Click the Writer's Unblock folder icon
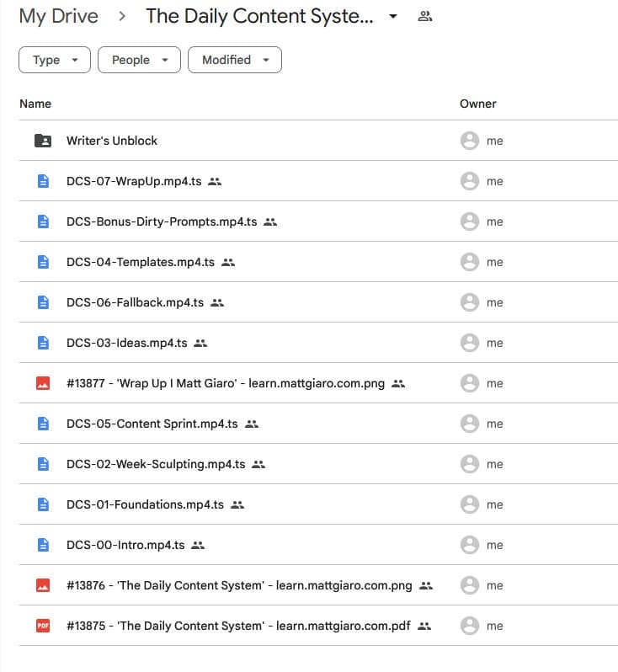Image resolution: width=618 pixels, height=672 pixels. coord(43,141)
